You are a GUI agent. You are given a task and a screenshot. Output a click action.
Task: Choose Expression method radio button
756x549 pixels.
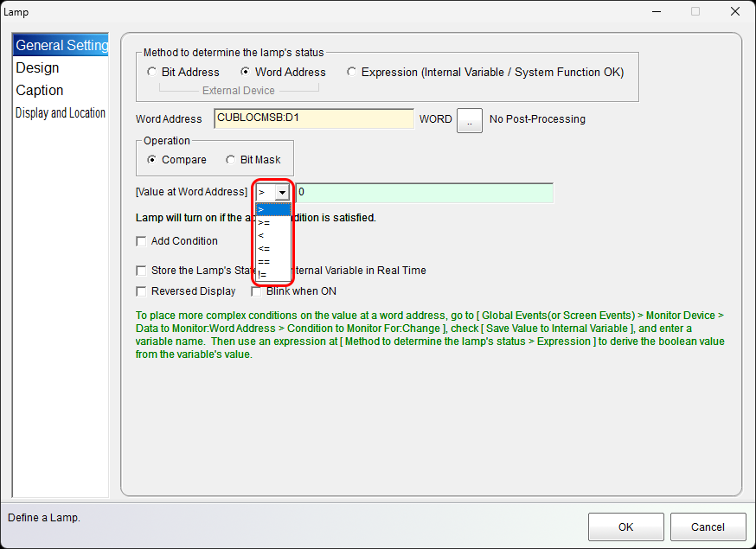tap(351, 73)
